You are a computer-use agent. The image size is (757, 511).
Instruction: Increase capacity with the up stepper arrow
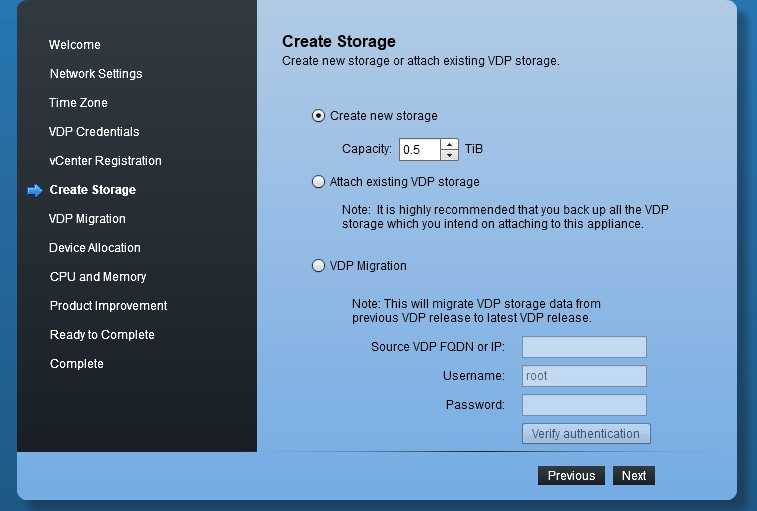[449, 144]
